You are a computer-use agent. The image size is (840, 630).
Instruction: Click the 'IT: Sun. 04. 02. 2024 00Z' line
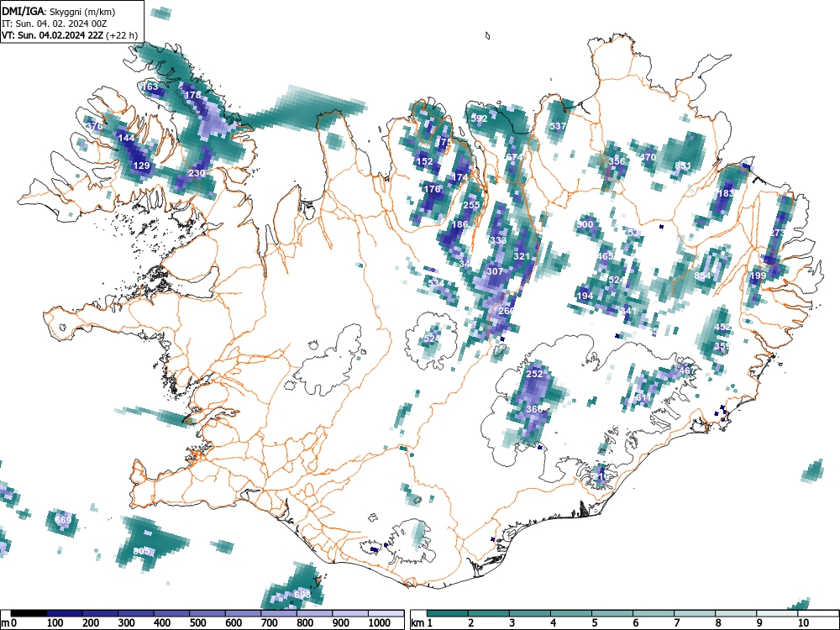coord(54,24)
